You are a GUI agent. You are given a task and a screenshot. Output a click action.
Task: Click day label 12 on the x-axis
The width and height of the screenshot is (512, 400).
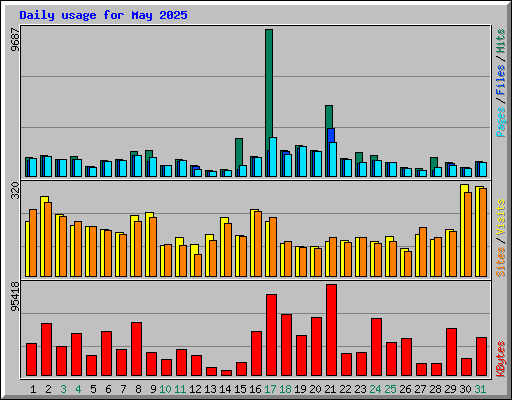(195, 389)
